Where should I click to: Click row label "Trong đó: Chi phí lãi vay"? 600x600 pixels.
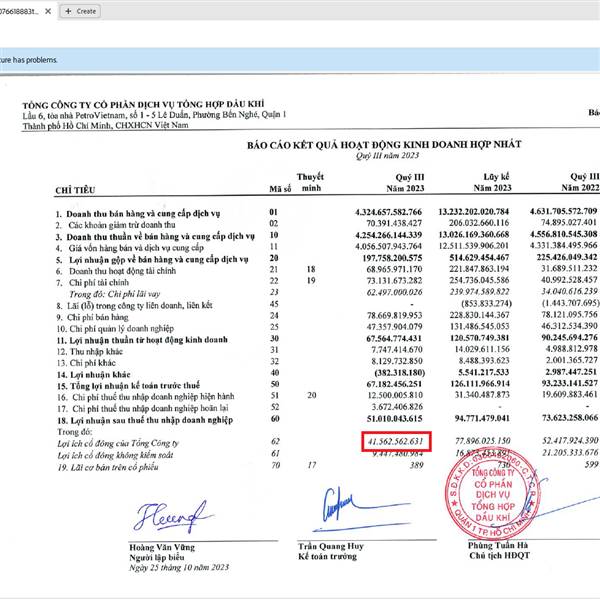click(x=114, y=294)
